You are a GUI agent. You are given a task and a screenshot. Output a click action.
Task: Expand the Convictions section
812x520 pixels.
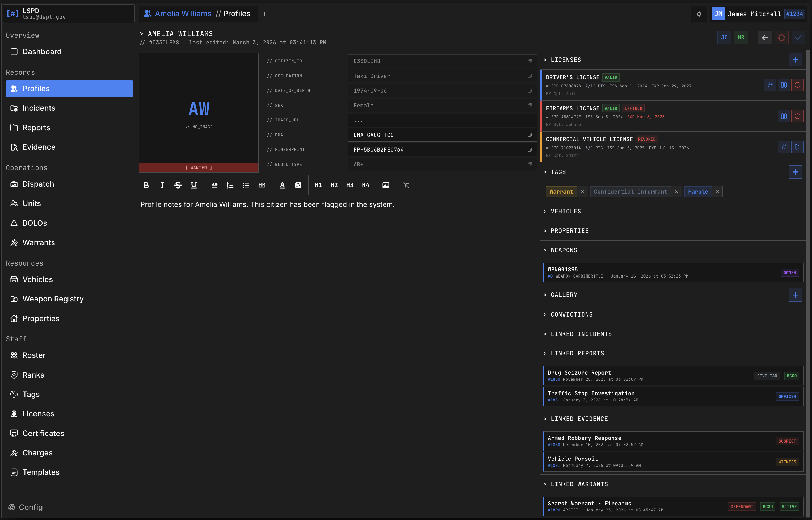coord(571,314)
